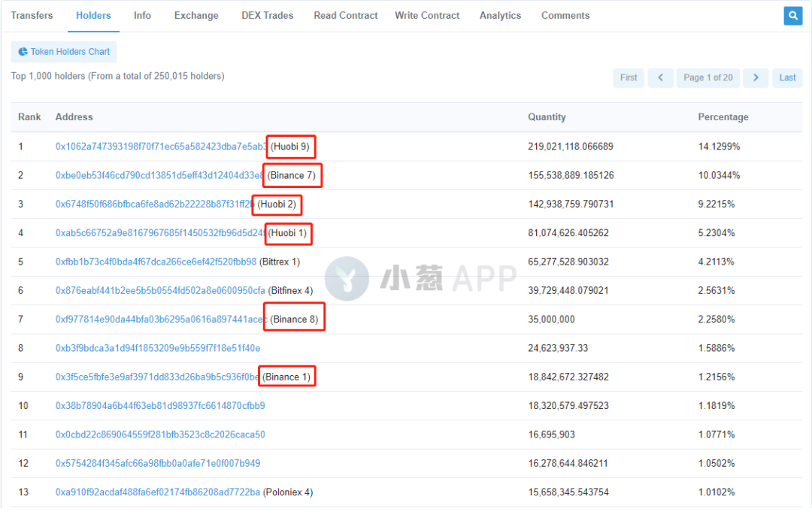Screen dimensions: 812x530
Task: Click quantity 35,000,000
Action: click(x=551, y=320)
